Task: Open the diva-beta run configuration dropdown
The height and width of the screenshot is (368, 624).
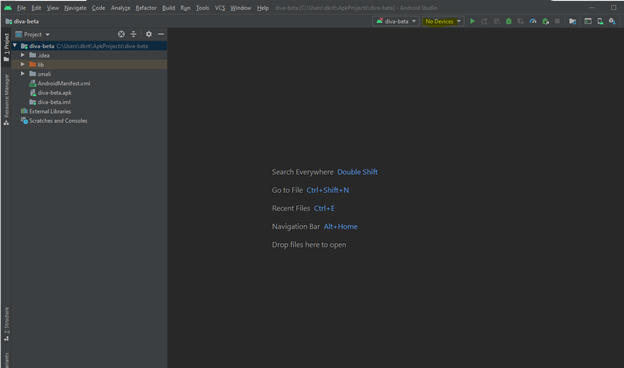Action: coord(396,21)
